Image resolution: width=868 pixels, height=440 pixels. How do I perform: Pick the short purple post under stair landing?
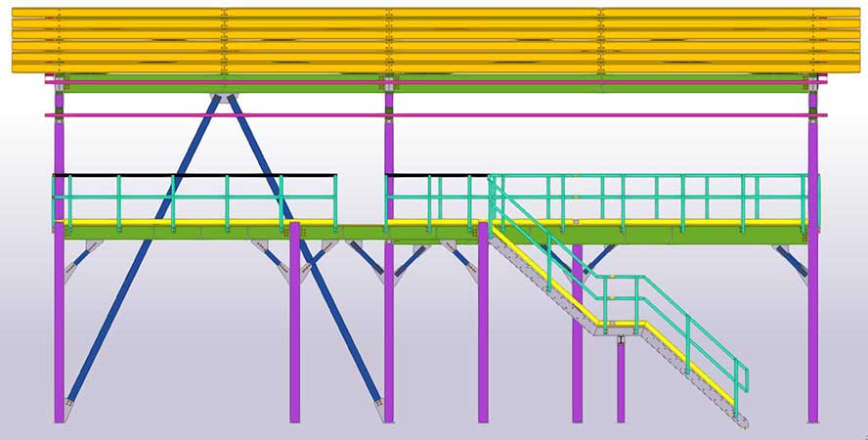click(621, 381)
